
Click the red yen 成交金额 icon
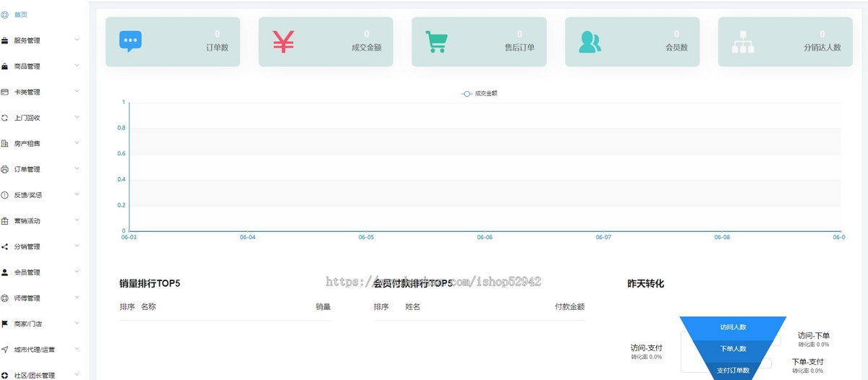[284, 41]
